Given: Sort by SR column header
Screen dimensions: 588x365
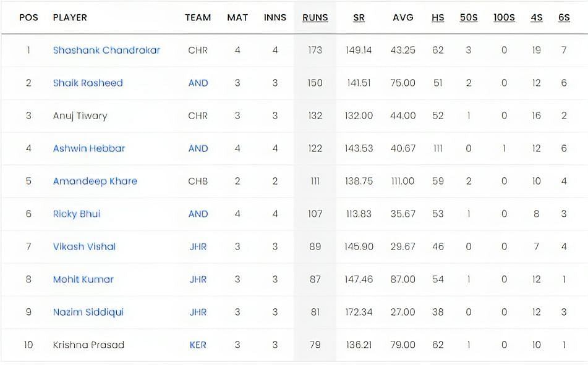Looking at the screenshot, I should [x=359, y=18].
